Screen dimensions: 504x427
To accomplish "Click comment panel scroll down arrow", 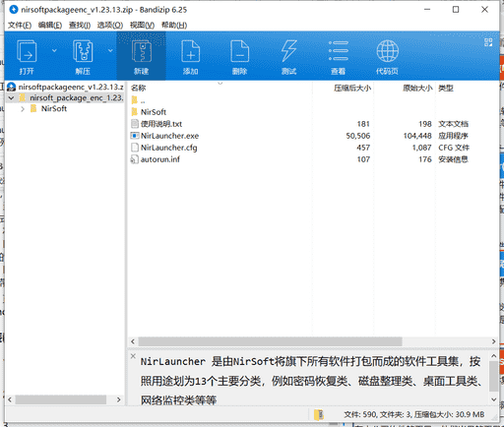I will pos(494,399).
